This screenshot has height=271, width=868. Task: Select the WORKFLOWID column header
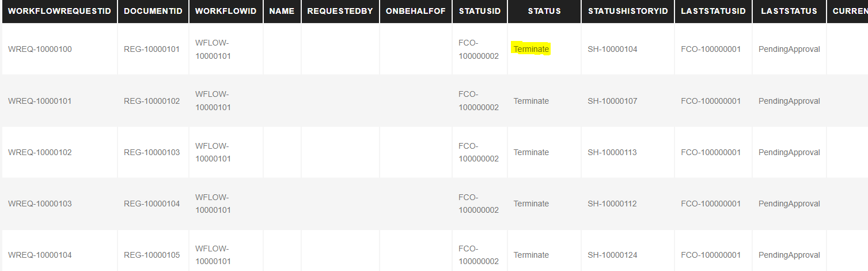coord(226,12)
